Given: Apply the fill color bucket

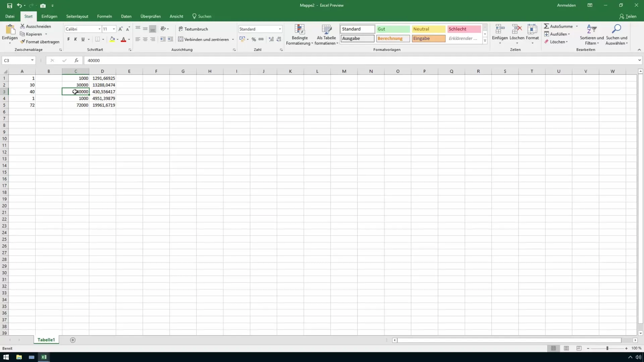Looking at the screenshot, I should 112,39.
